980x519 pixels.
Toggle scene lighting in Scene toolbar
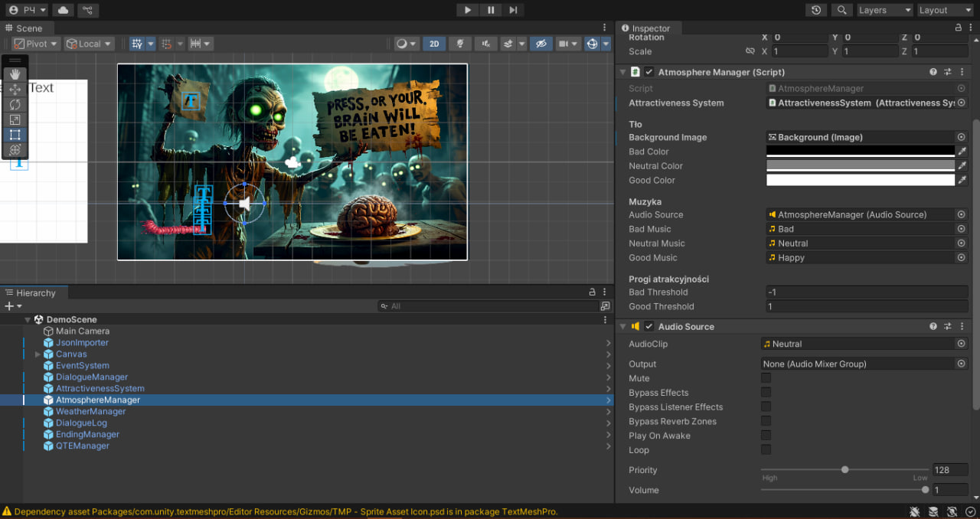click(x=459, y=44)
